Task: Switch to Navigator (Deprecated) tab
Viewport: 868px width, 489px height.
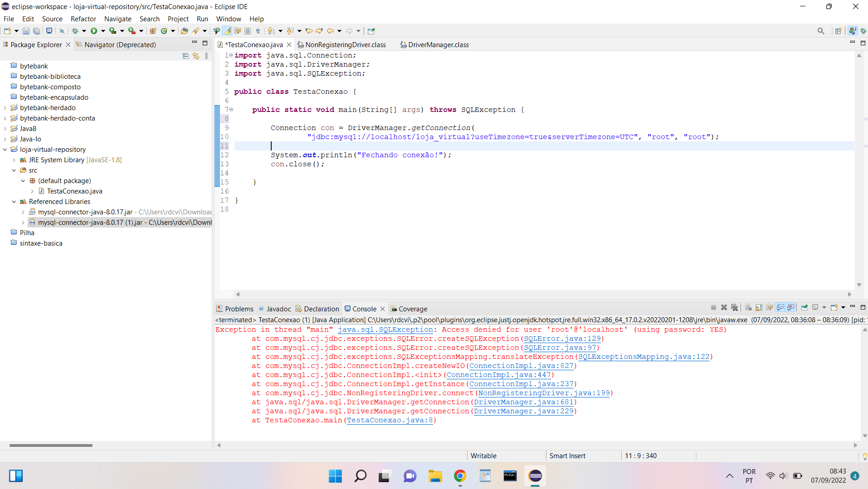Action: click(116, 44)
